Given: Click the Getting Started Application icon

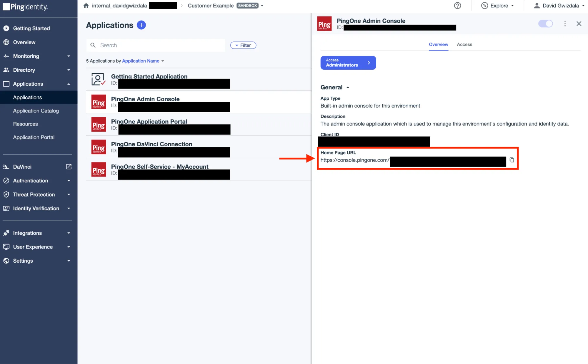Looking at the screenshot, I should click(98, 79).
